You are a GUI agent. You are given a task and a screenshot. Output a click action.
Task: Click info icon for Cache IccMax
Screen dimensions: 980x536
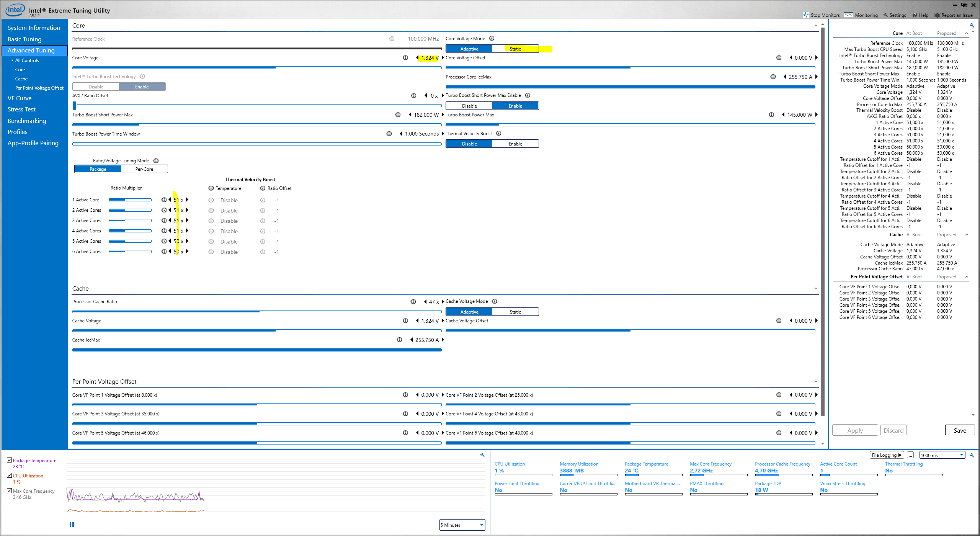coord(400,340)
